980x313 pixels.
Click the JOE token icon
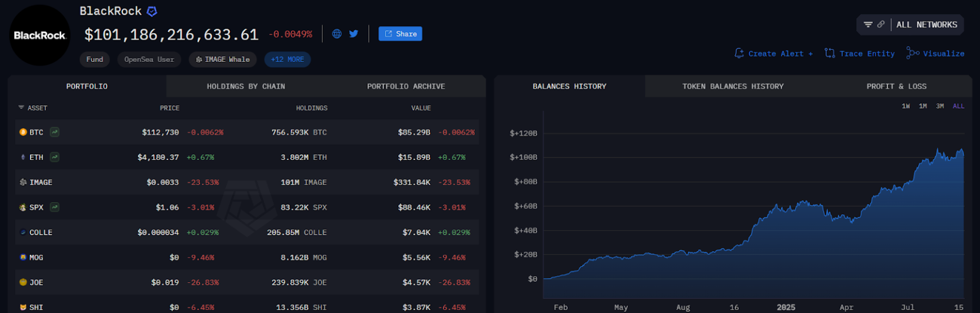coord(23,282)
